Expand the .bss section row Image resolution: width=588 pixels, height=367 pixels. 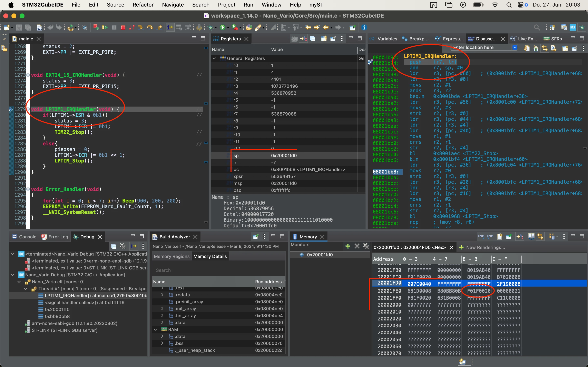point(162,343)
